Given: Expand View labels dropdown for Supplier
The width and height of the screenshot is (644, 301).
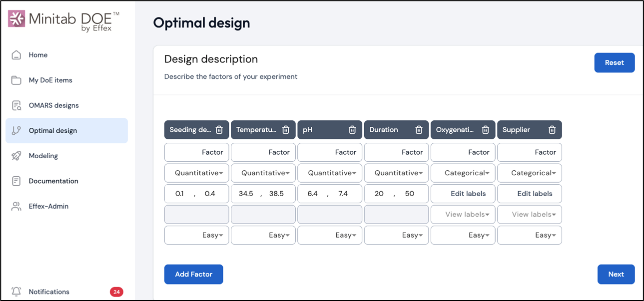Looking at the screenshot, I should (530, 214).
